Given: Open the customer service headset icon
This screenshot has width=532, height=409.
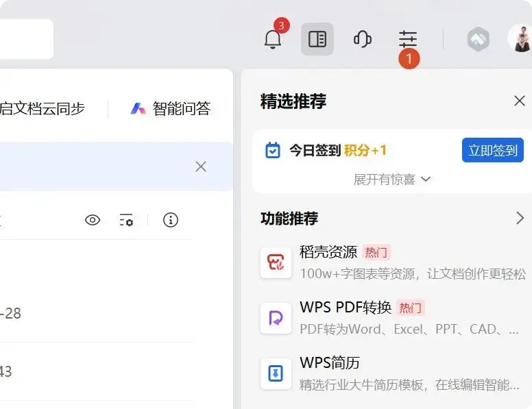Looking at the screenshot, I should [363, 39].
